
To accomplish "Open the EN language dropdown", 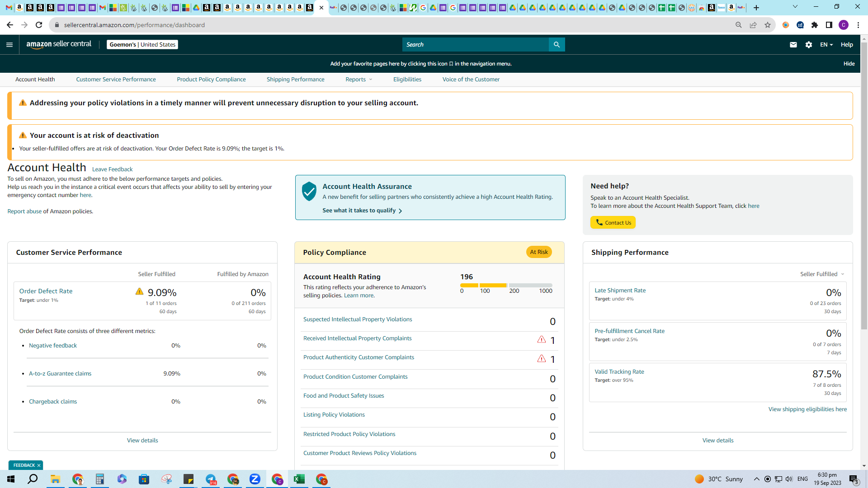I will 826,44.
